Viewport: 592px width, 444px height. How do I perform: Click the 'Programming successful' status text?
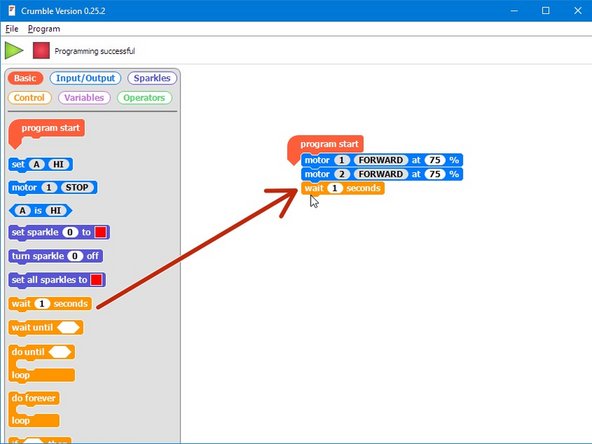(95, 51)
